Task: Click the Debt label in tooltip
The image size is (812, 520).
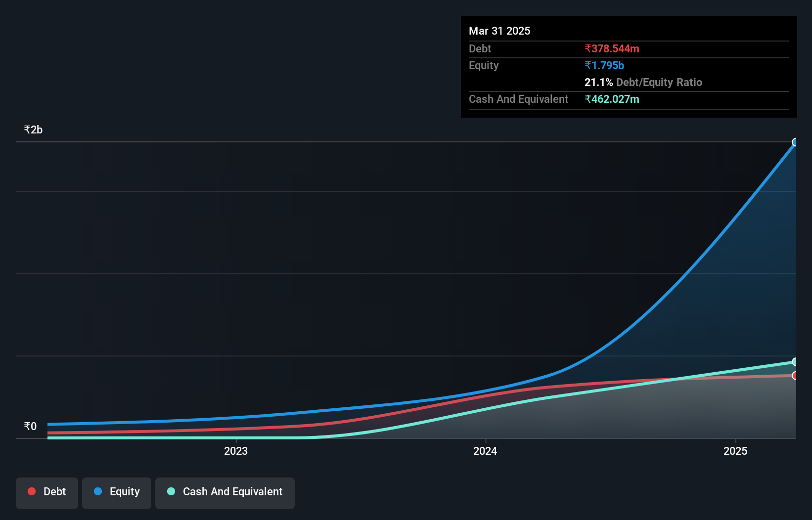Action: 480,48
